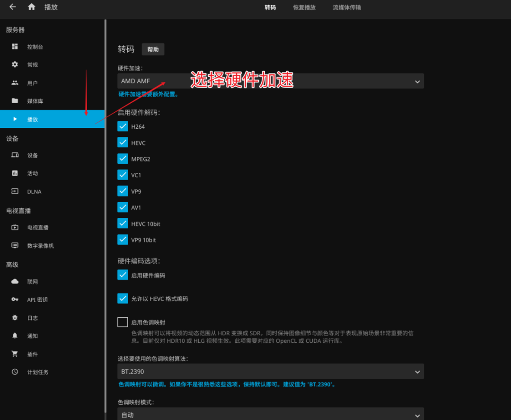511x420 pixels.
Task: Click the 联网 cloud icon
Action: click(15, 281)
